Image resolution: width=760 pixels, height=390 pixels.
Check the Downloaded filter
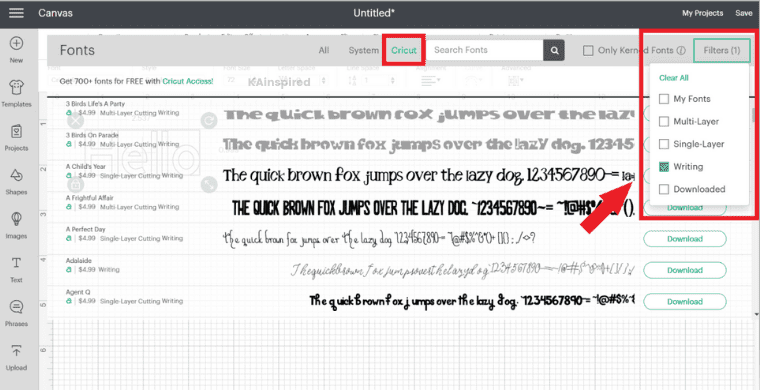pyautogui.click(x=664, y=189)
